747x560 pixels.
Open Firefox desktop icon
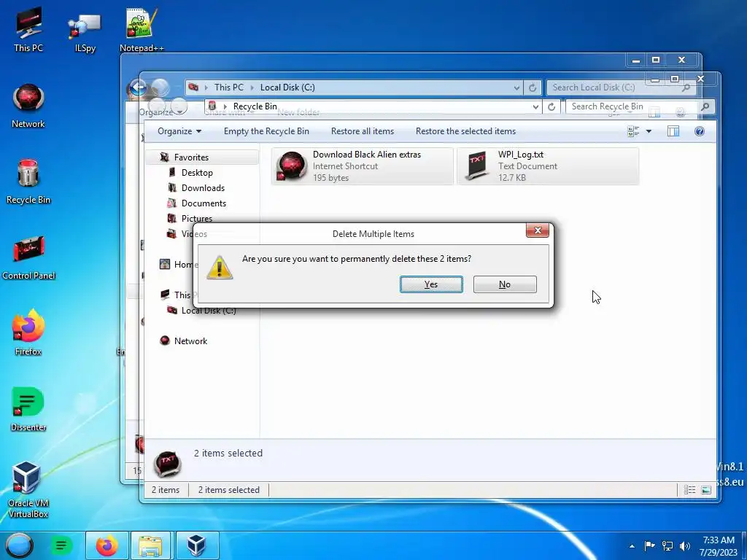pyautogui.click(x=28, y=332)
